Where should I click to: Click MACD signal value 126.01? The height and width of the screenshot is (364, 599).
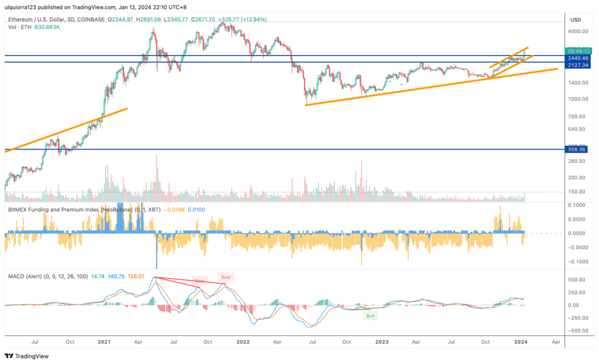coord(136,276)
